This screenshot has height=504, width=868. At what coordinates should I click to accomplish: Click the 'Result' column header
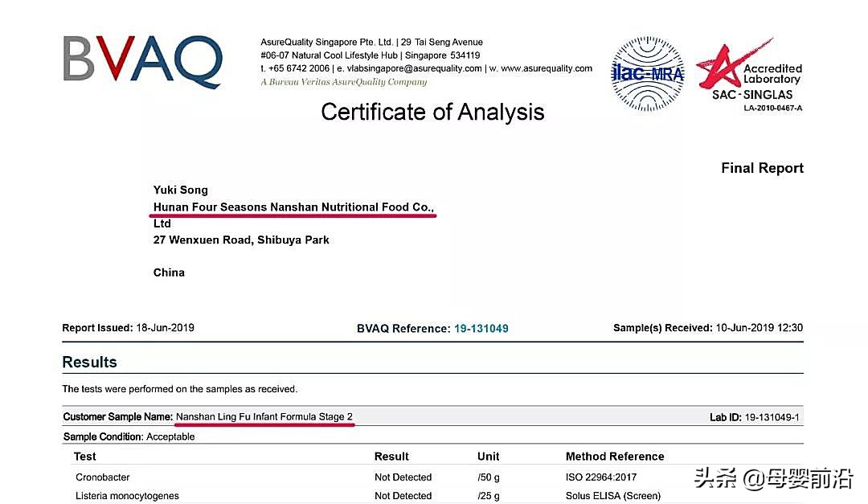point(391,457)
